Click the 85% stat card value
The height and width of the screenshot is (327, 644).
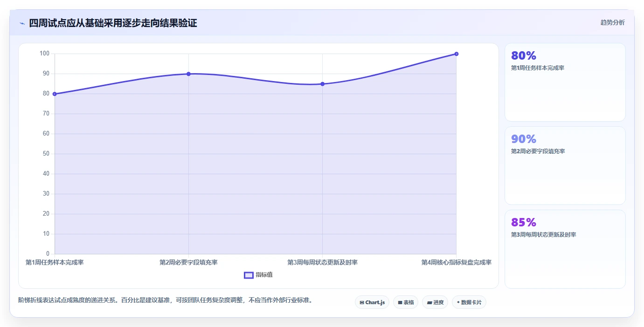524,223
